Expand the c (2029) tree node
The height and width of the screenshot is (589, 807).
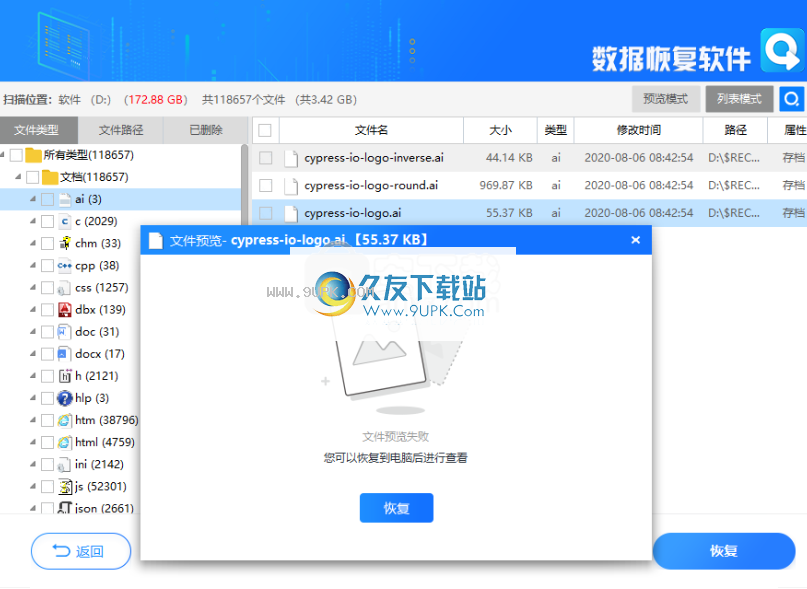click(x=33, y=221)
